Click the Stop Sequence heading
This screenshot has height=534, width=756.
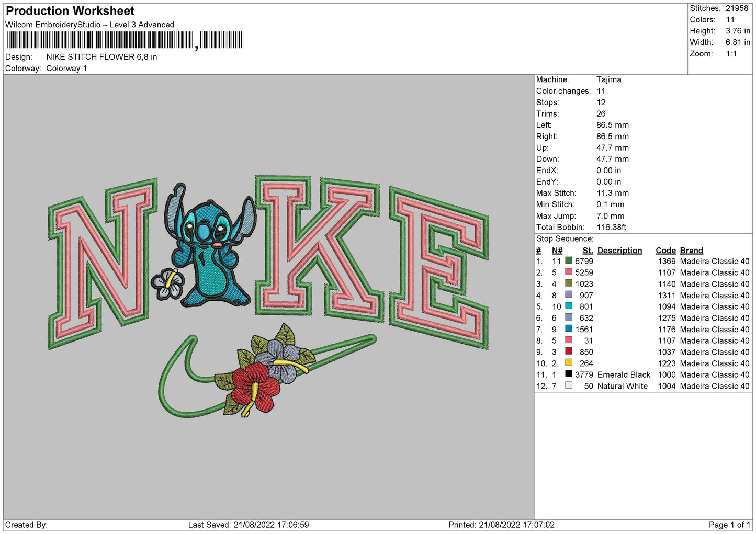565,239
